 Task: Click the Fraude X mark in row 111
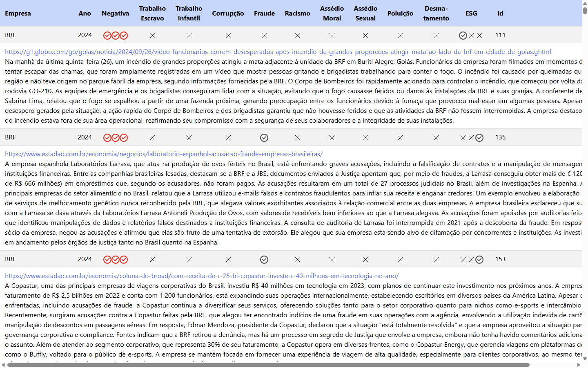pyautogui.click(x=264, y=36)
